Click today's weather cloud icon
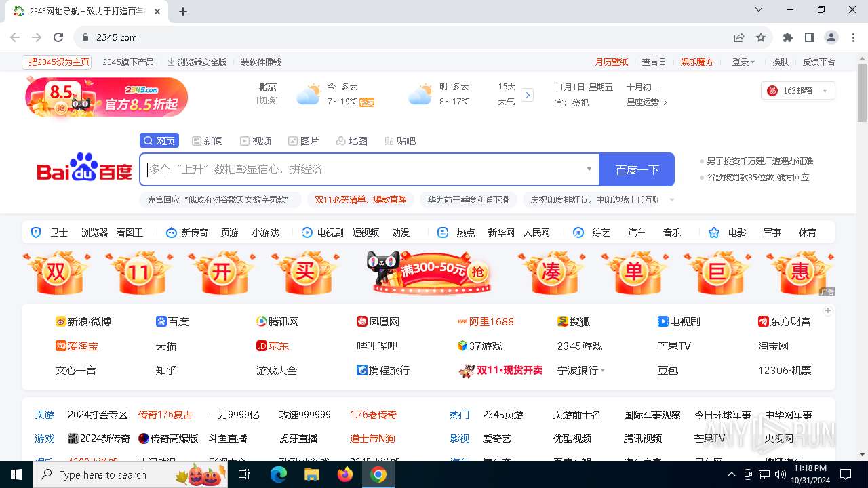This screenshot has height=488, width=868. pos(309,94)
